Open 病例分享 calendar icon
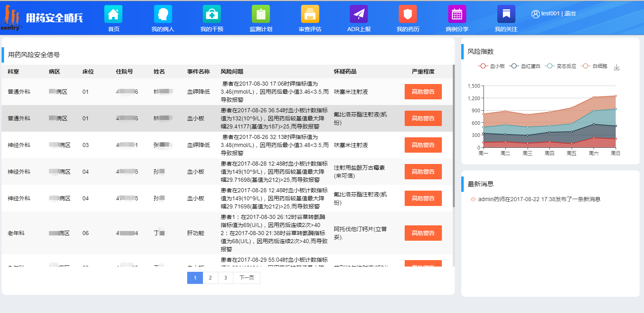 (457, 14)
